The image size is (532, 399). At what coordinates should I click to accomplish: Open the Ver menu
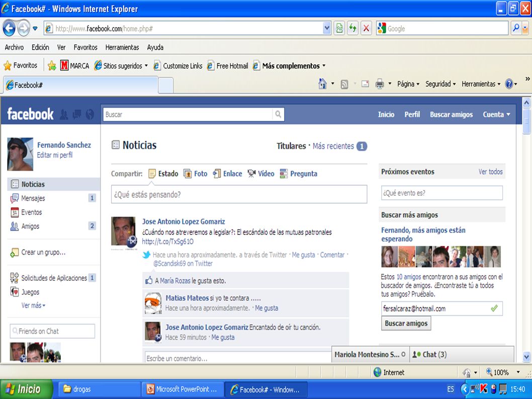tap(61, 47)
